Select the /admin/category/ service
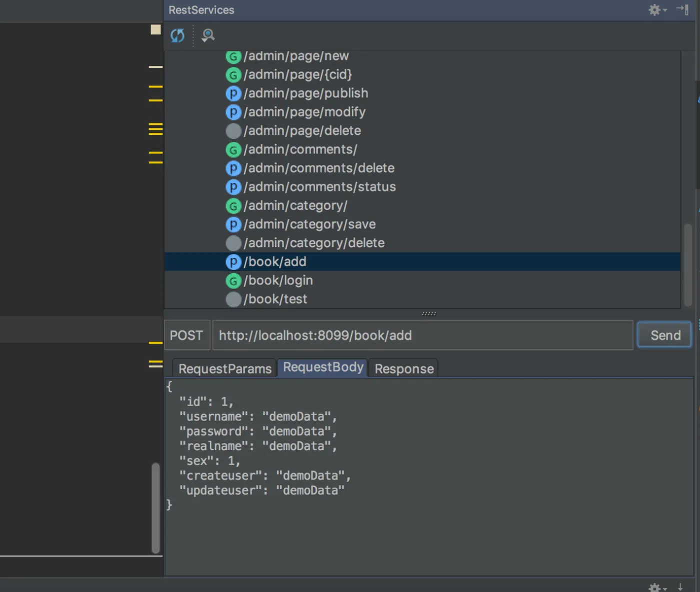The image size is (700, 592). click(x=295, y=206)
